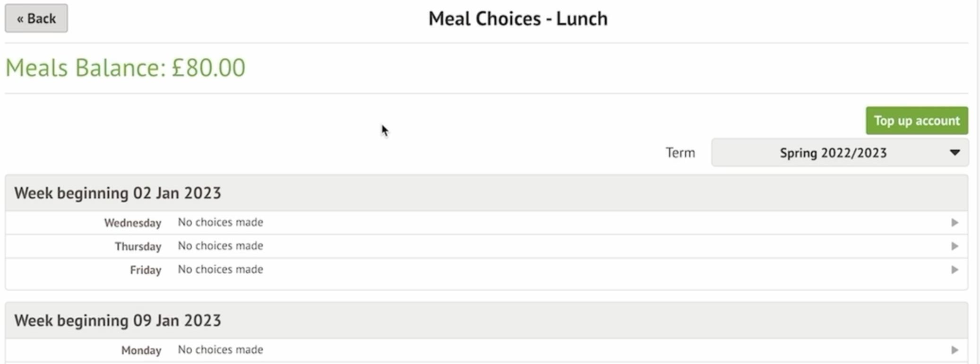This screenshot has height=364, width=980.
Task: Click the Monday day label
Action: point(141,350)
